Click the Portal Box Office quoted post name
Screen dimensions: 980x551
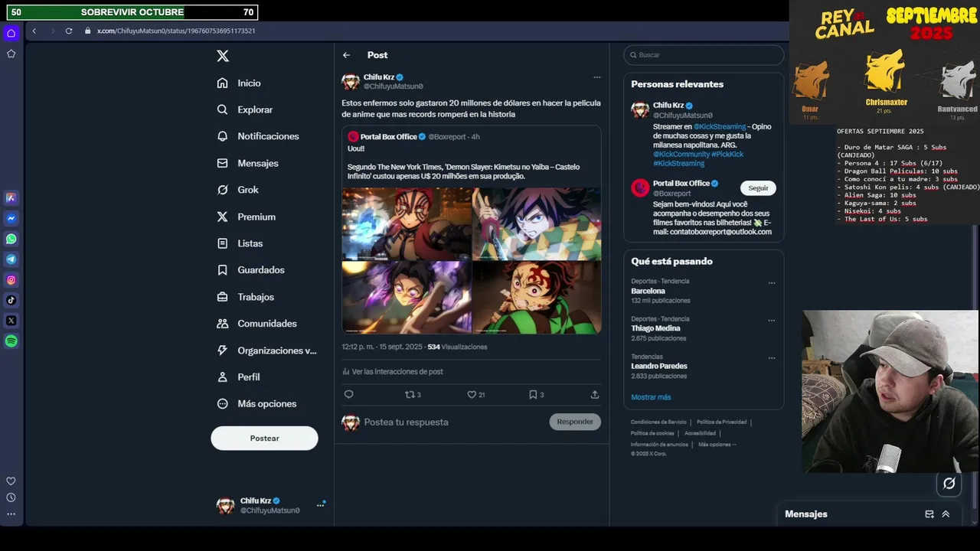(x=388, y=137)
